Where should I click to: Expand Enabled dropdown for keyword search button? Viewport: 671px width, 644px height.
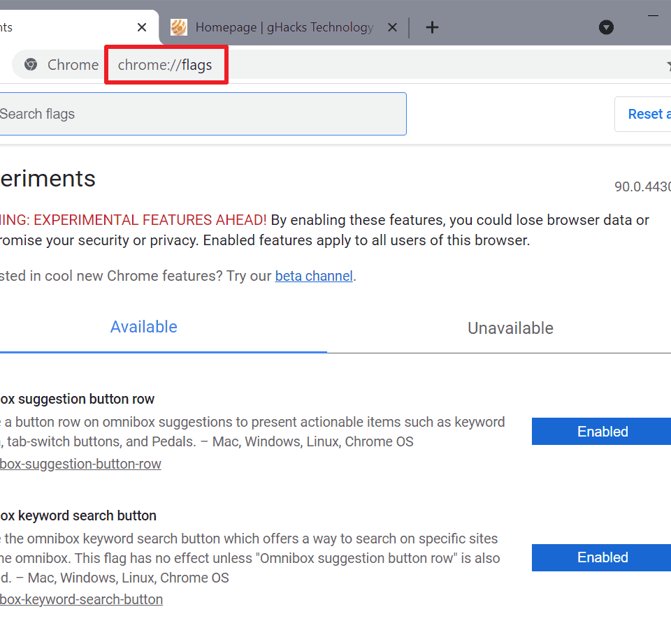click(602, 557)
